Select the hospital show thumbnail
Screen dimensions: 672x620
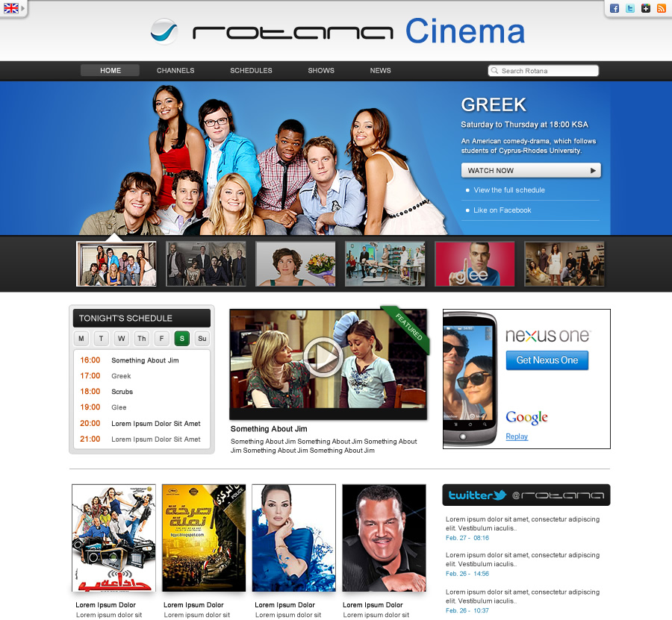[385, 264]
